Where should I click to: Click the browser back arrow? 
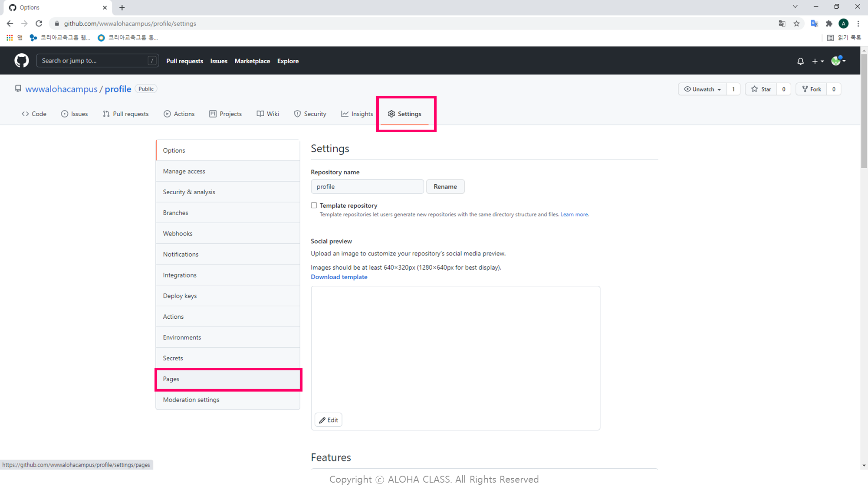tap(10, 23)
